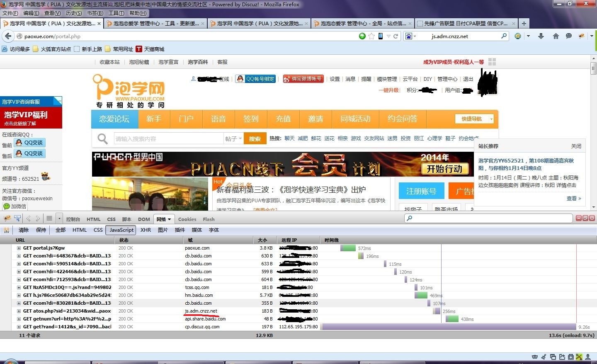Image resolution: width=597 pixels, height=364 pixels.
Task: Enable the 插件 plugins network filter
Action: pos(180,230)
